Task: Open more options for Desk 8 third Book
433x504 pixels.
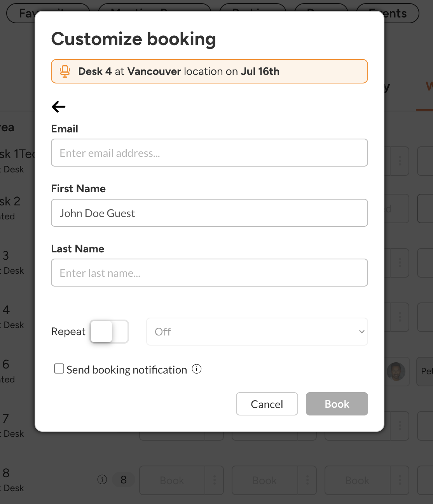Action: (400, 480)
